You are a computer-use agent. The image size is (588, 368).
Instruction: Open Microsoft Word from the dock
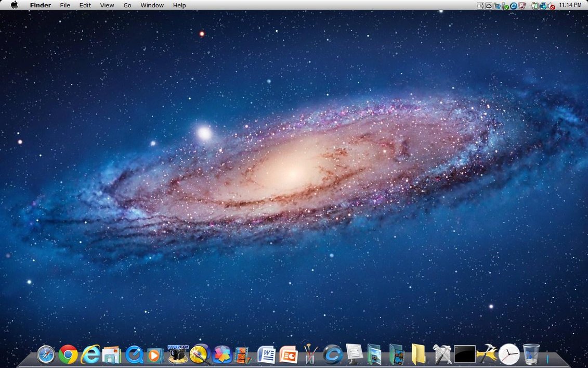click(x=266, y=355)
